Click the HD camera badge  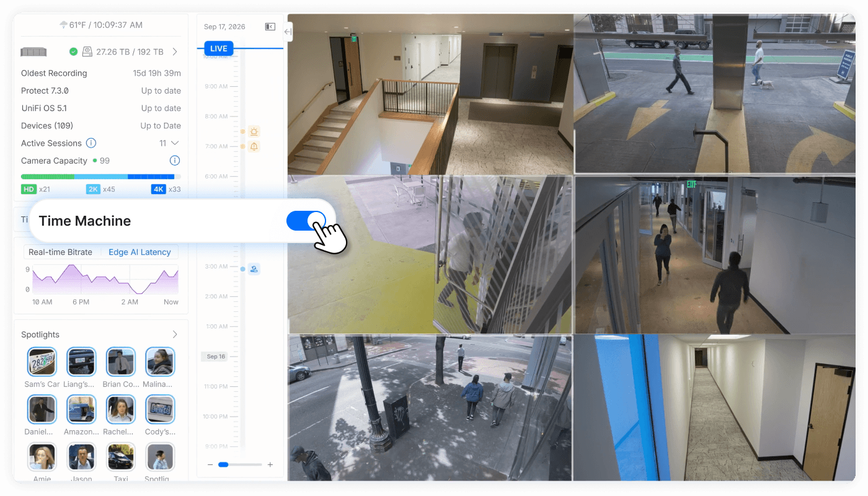[x=29, y=189]
